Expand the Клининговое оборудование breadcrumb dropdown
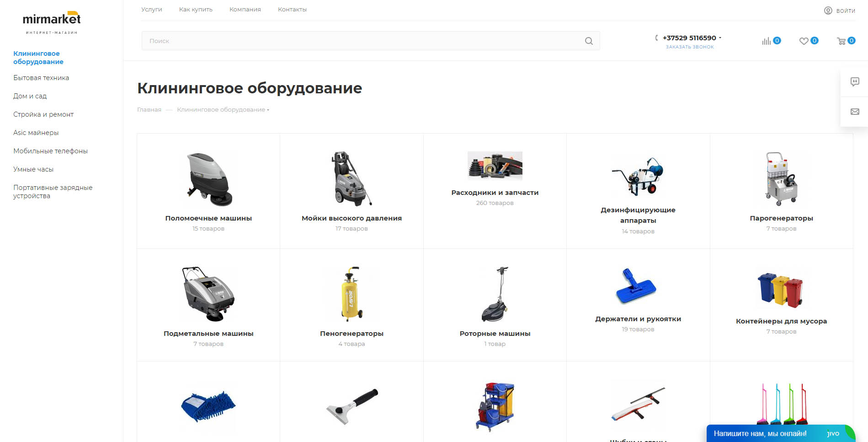This screenshot has height=442, width=868. [x=268, y=110]
